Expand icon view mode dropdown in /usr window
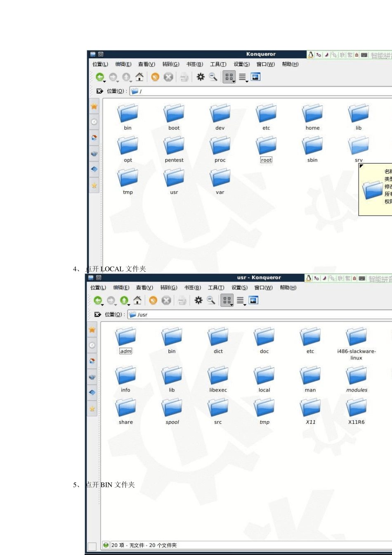392x555 pixels. (x=232, y=305)
